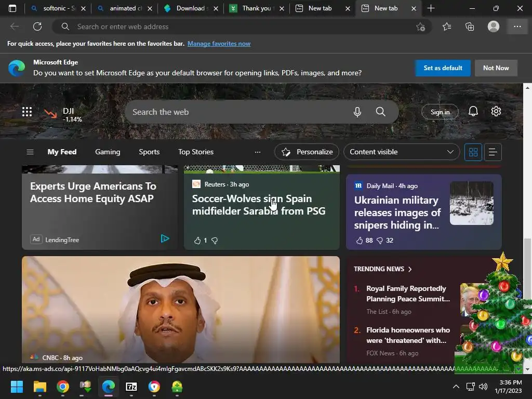Switch feed to list view
532x399 pixels.
pos(493,152)
